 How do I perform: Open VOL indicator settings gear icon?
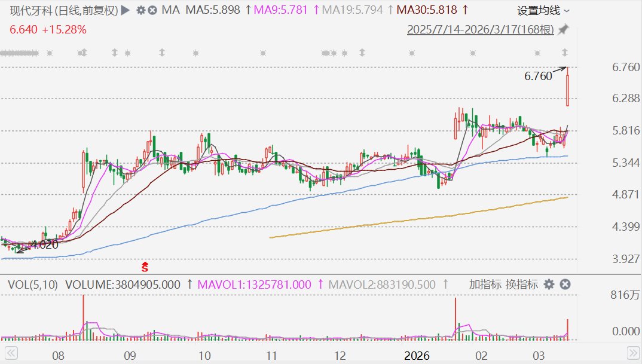(549, 285)
